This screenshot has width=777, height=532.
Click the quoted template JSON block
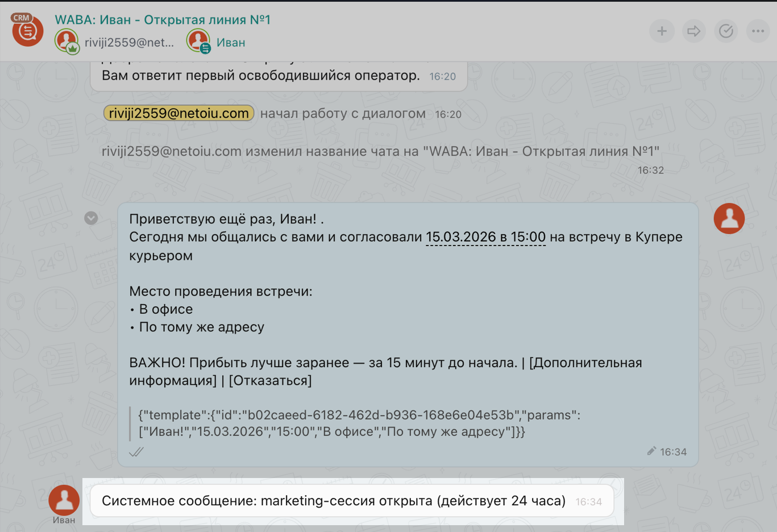click(x=359, y=423)
